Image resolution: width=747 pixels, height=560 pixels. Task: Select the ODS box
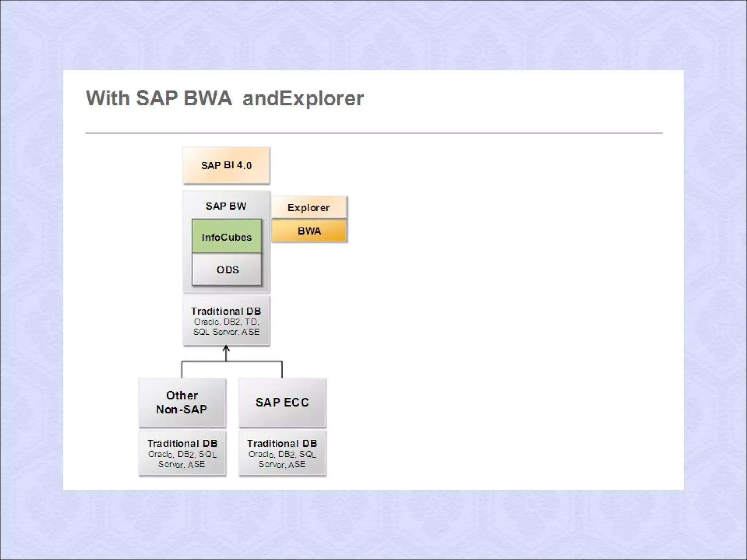tap(227, 270)
